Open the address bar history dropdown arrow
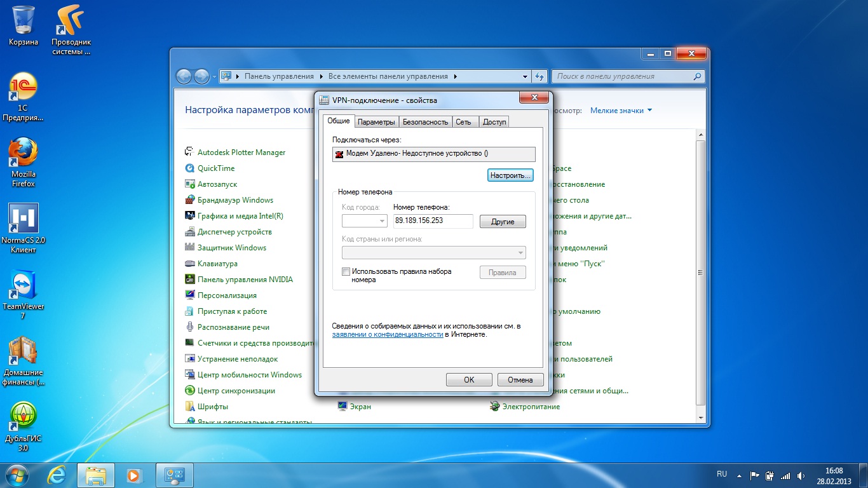 (525, 76)
